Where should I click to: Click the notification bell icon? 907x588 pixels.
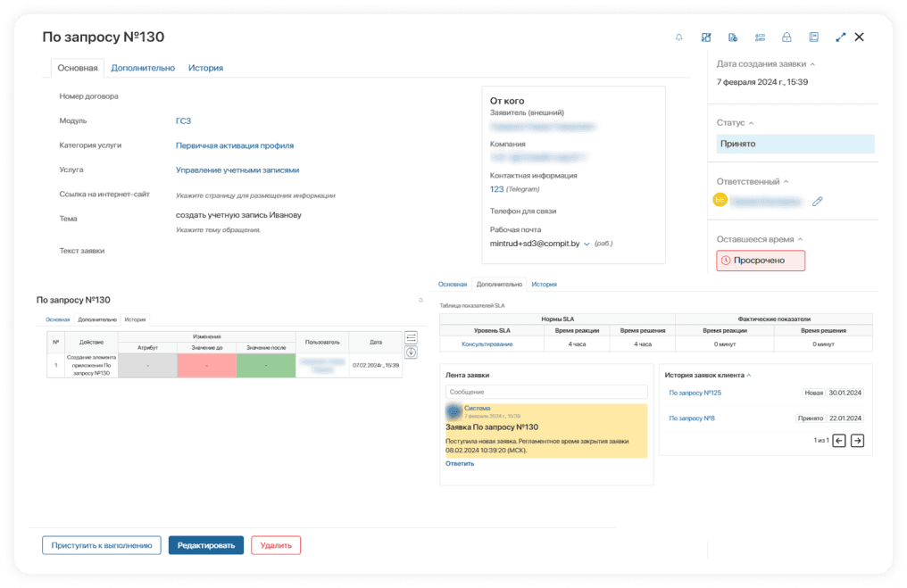(678, 37)
